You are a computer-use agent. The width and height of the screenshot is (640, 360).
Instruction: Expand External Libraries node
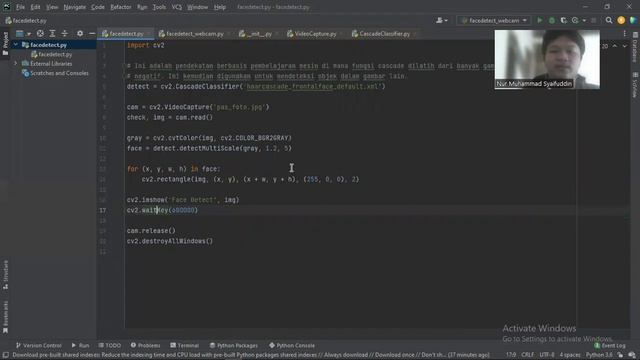(x=16, y=64)
